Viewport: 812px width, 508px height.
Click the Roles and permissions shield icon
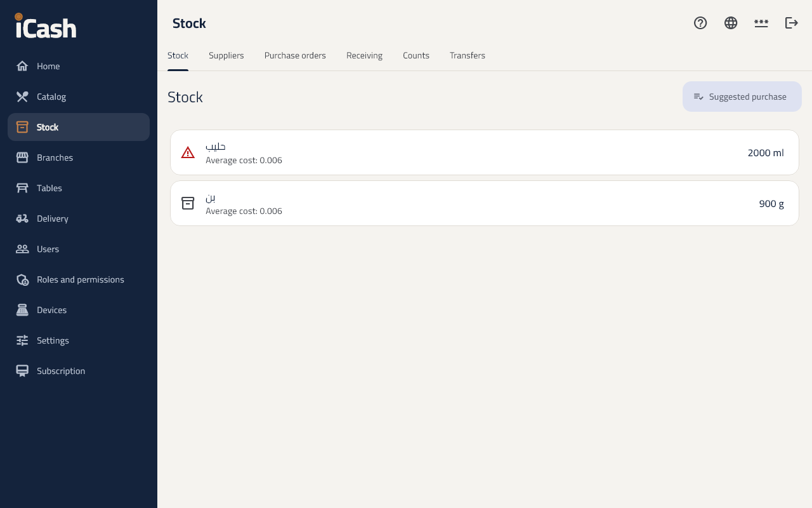(22, 279)
